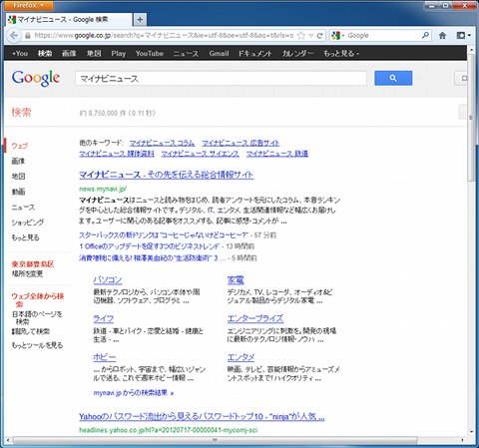Click the vertical scrollbar thumb

[x=471, y=118]
